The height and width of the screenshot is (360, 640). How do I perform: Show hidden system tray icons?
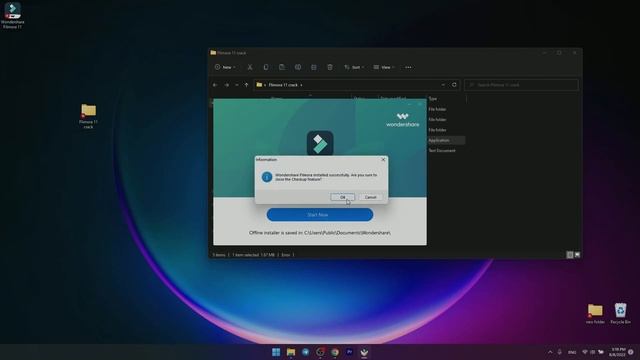(550, 352)
